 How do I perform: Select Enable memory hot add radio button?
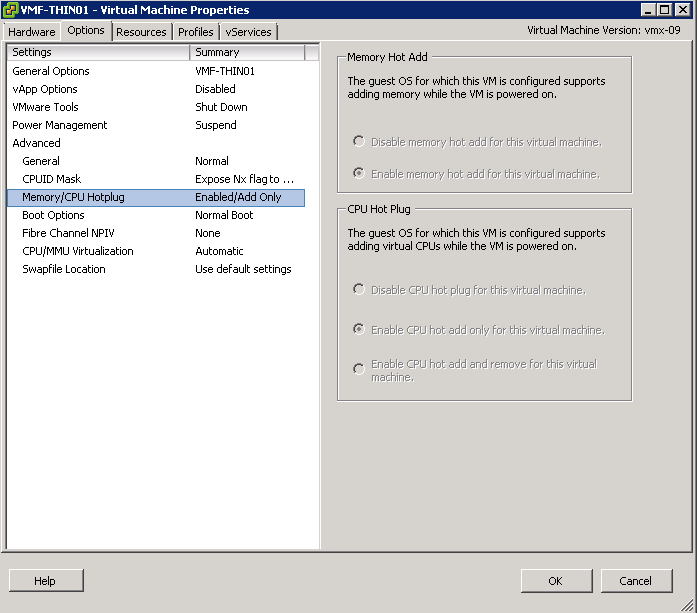pos(359,174)
